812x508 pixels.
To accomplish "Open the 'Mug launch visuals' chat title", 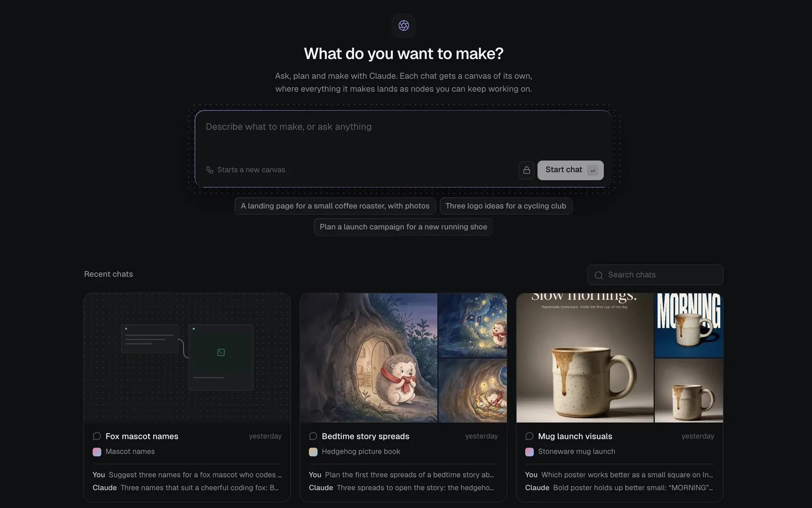I will pos(575,436).
